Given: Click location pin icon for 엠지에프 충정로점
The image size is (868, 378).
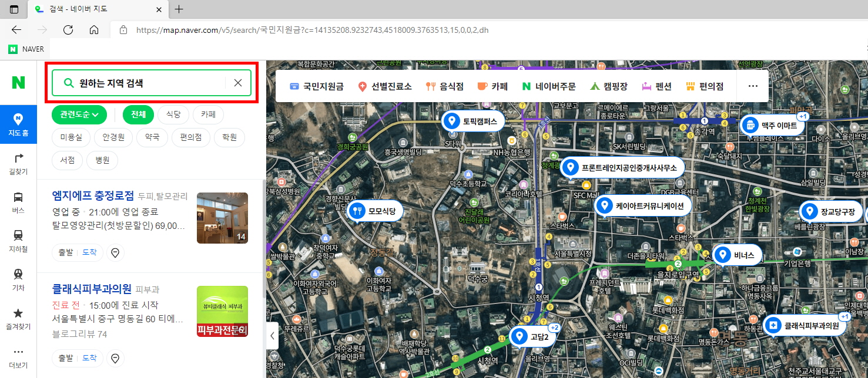Looking at the screenshot, I should 115,252.
